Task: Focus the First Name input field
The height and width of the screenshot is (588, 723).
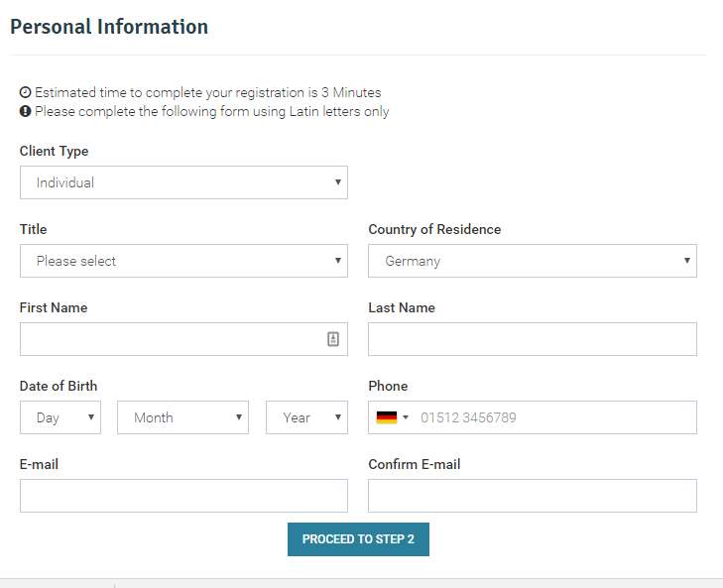Action: [x=183, y=339]
